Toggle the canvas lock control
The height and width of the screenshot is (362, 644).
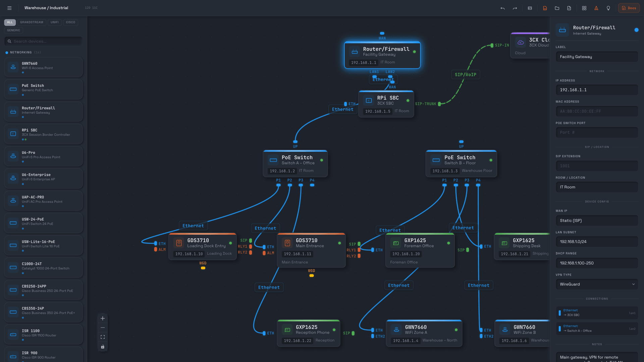pos(103,346)
